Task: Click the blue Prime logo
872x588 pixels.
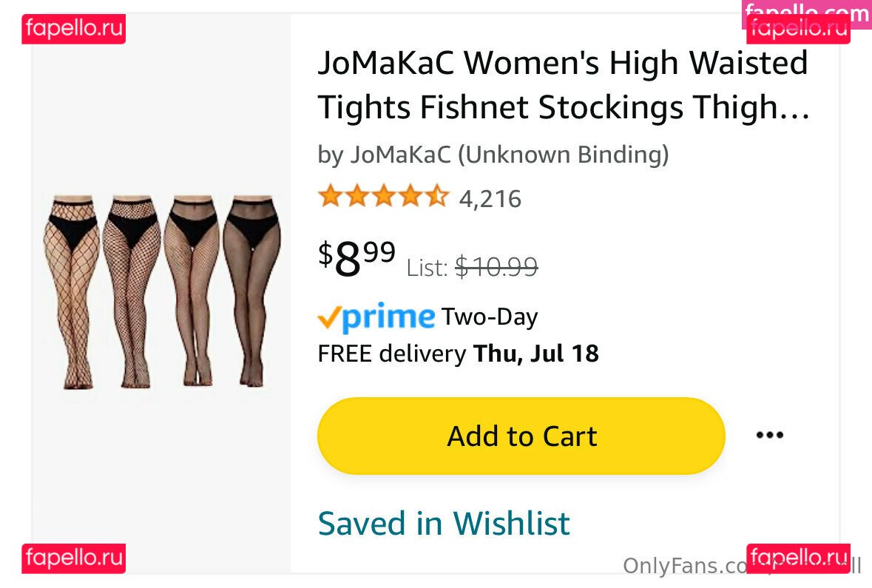Action: (389, 317)
